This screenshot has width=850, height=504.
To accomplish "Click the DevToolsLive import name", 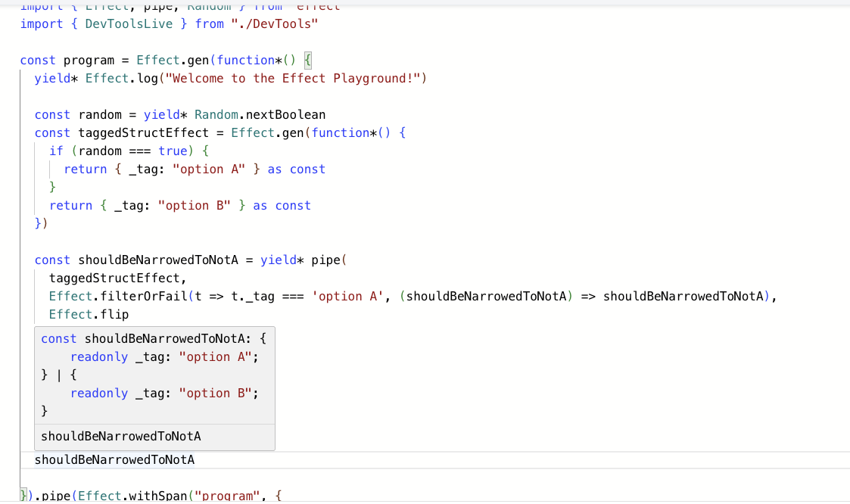I will [129, 24].
